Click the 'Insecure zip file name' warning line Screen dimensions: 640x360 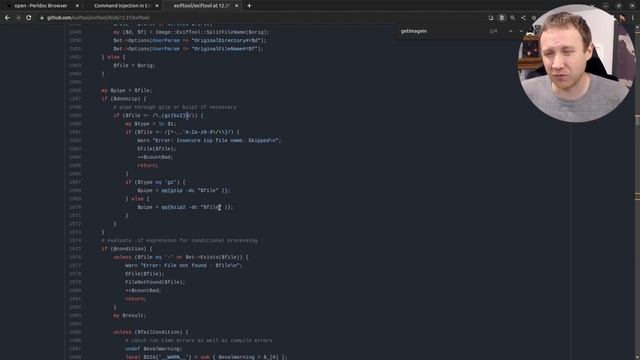(209, 140)
